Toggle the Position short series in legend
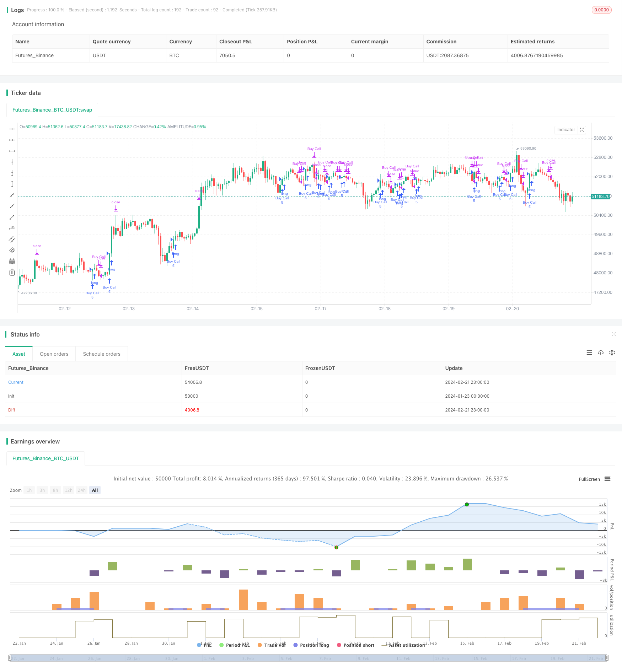The height and width of the screenshot is (672, 622). pos(355,645)
